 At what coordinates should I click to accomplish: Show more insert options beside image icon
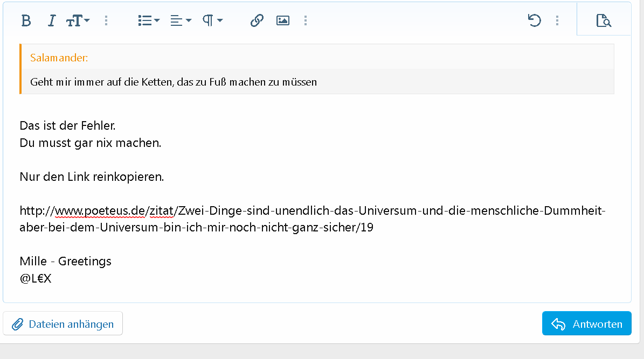pos(306,20)
